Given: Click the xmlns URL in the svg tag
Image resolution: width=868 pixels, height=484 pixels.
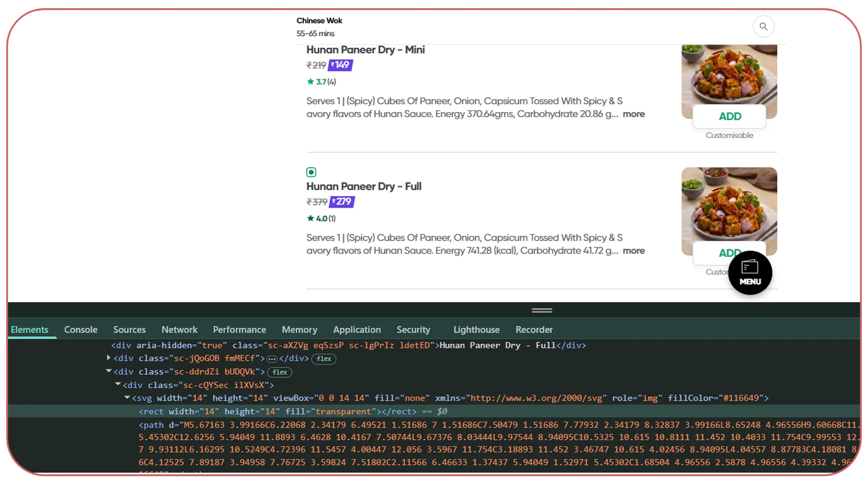Looking at the screenshot, I should tap(536, 398).
